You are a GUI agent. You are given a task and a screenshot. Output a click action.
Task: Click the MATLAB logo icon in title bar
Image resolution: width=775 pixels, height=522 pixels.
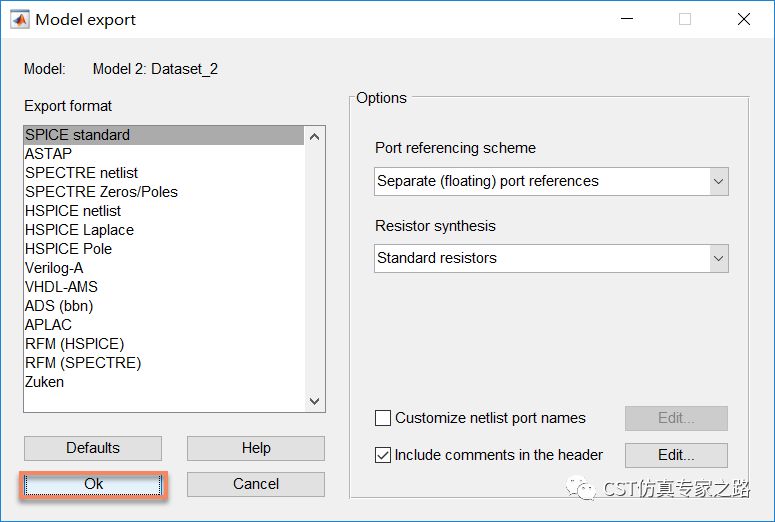20,20
